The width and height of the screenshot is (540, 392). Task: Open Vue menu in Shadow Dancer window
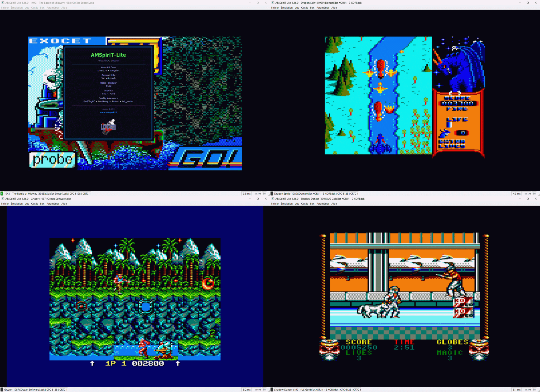pos(297,204)
